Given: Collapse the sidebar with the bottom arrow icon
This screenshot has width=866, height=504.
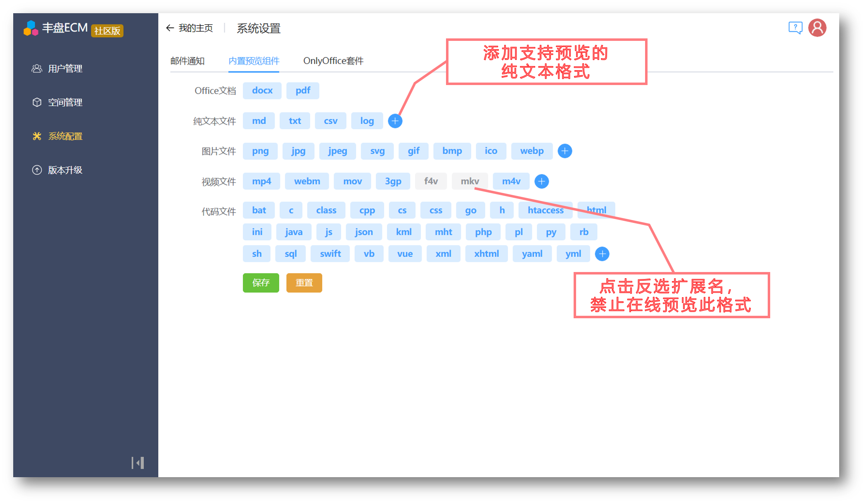Looking at the screenshot, I should click(138, 463).
